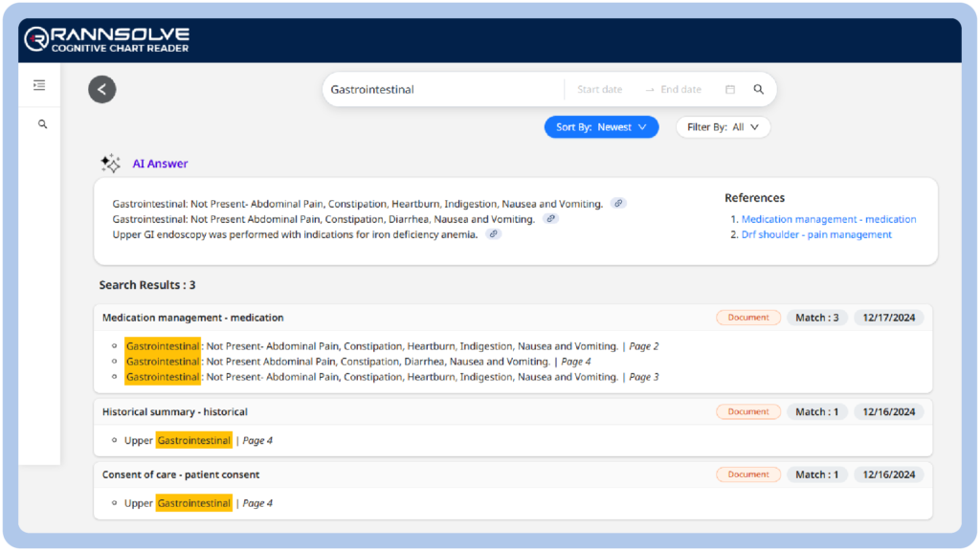Open the Historical summary - historical result
The height and width of the screenshot is (551, 980).
coord(175,412)
